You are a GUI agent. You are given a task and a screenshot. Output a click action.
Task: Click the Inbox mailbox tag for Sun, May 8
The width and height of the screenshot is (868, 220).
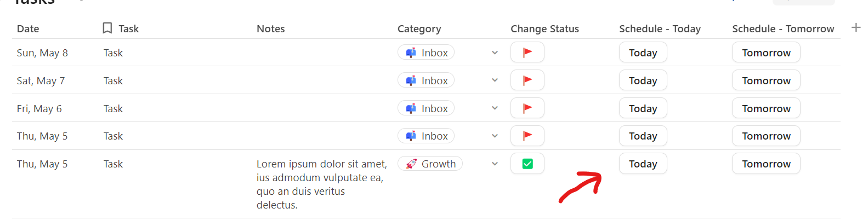[x=426, y=53]
